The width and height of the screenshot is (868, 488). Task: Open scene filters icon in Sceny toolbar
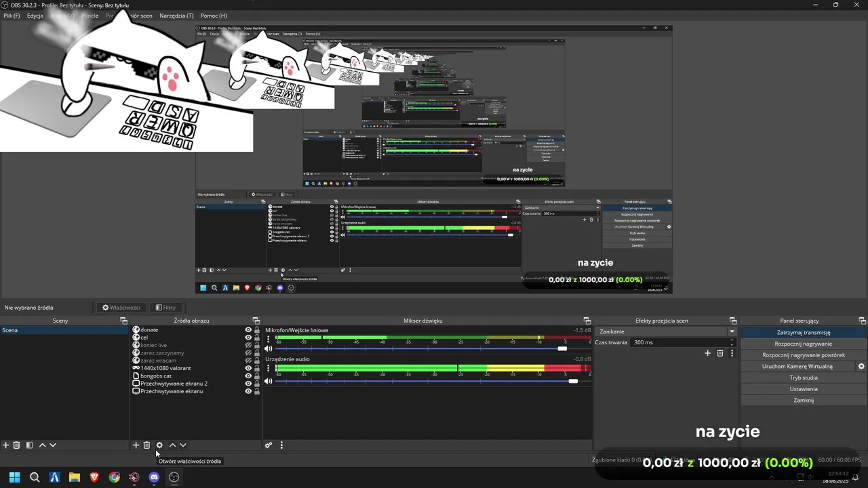29,445
